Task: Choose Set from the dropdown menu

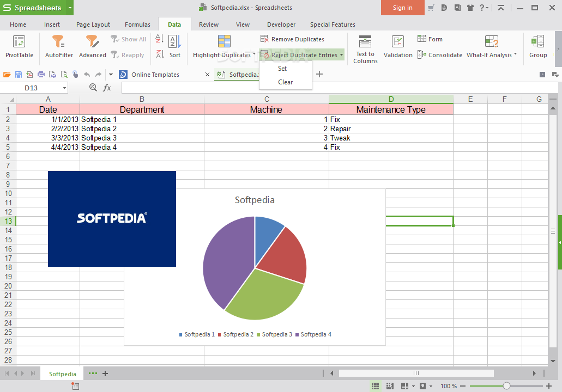Action: [282, 69]
